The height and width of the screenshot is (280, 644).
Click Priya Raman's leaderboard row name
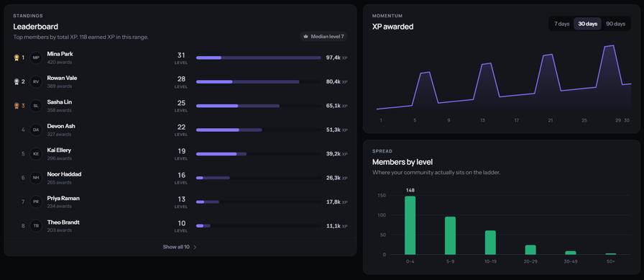pos(63,198)
